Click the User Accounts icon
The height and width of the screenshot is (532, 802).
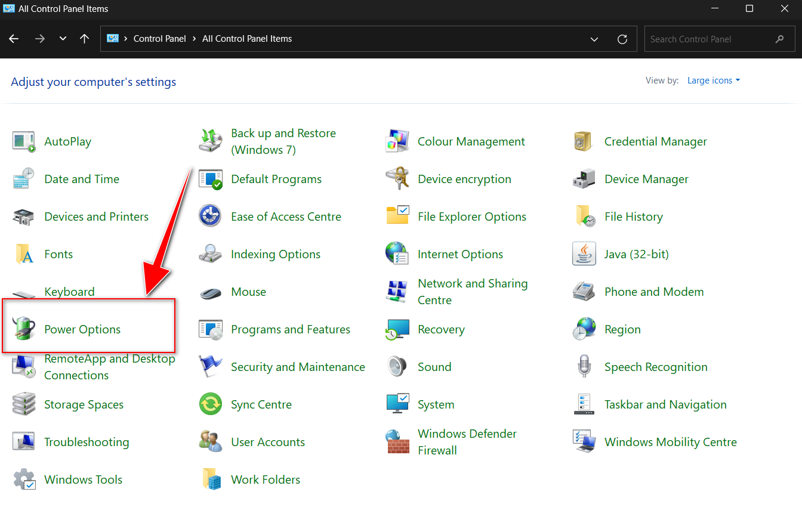click(x=211, y=443)
